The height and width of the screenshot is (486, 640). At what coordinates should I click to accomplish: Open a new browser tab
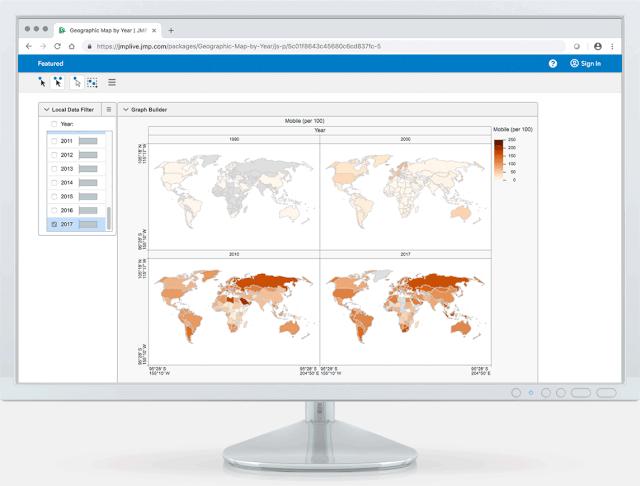[171, 30]
